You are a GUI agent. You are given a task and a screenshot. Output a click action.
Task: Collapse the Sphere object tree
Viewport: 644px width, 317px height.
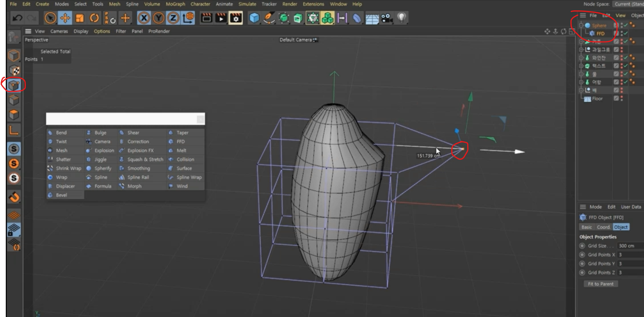pyautogui.click(x=581, y=25)
